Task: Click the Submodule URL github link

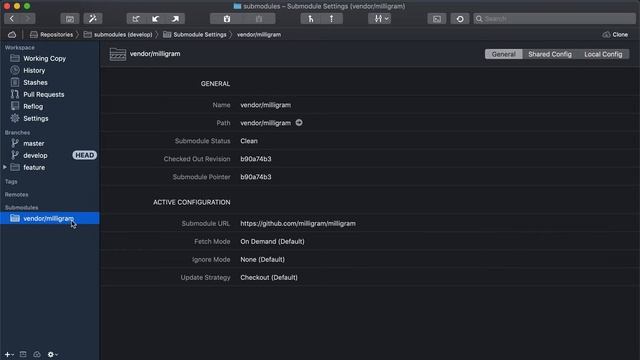Action: pyautogui.click(x=298, y=224)
